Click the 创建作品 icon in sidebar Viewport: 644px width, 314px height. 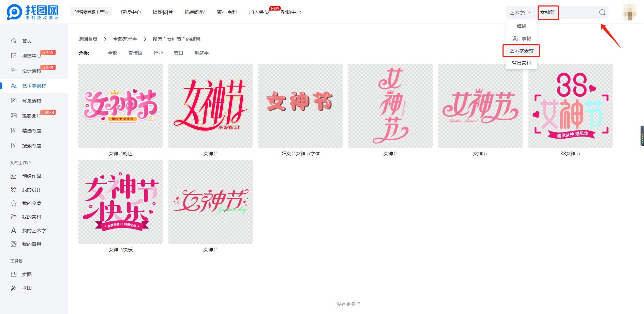[14, 176]
